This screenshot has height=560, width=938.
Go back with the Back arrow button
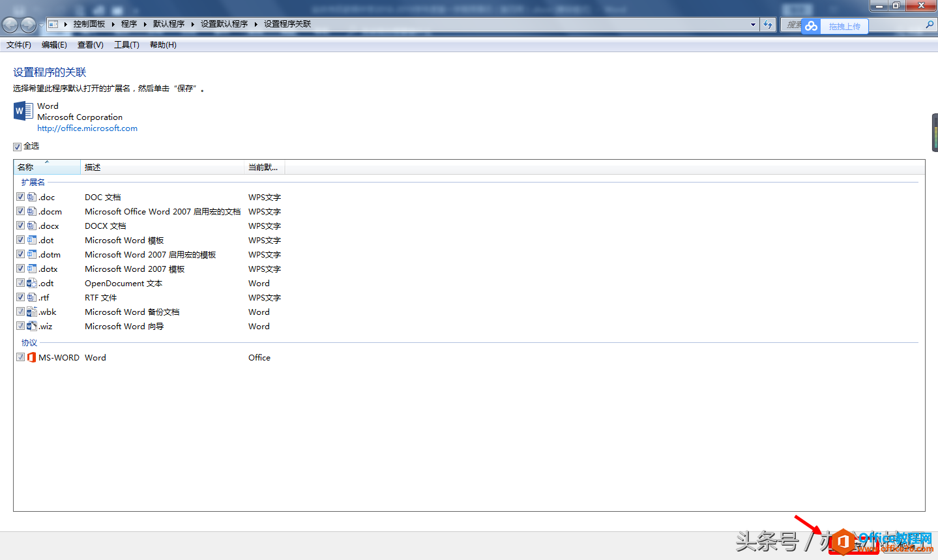[x=10, y=25]
